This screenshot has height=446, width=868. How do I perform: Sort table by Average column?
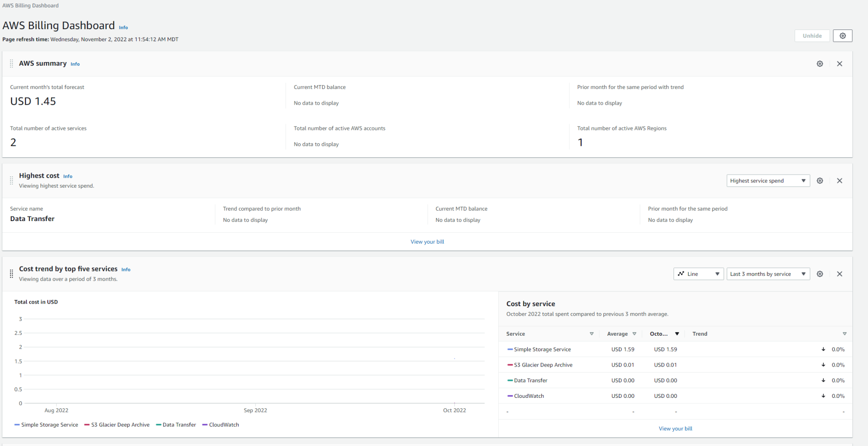(634, 334)
